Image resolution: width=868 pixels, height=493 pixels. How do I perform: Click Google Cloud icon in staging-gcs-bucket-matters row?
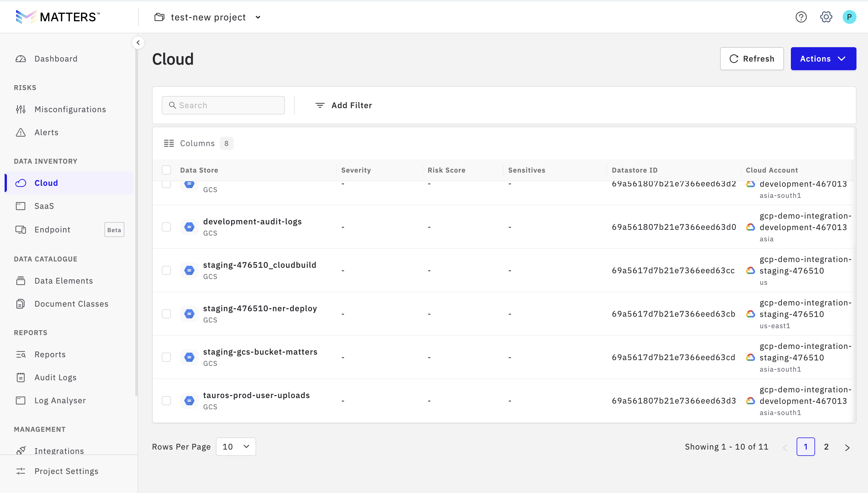[751, 357]
